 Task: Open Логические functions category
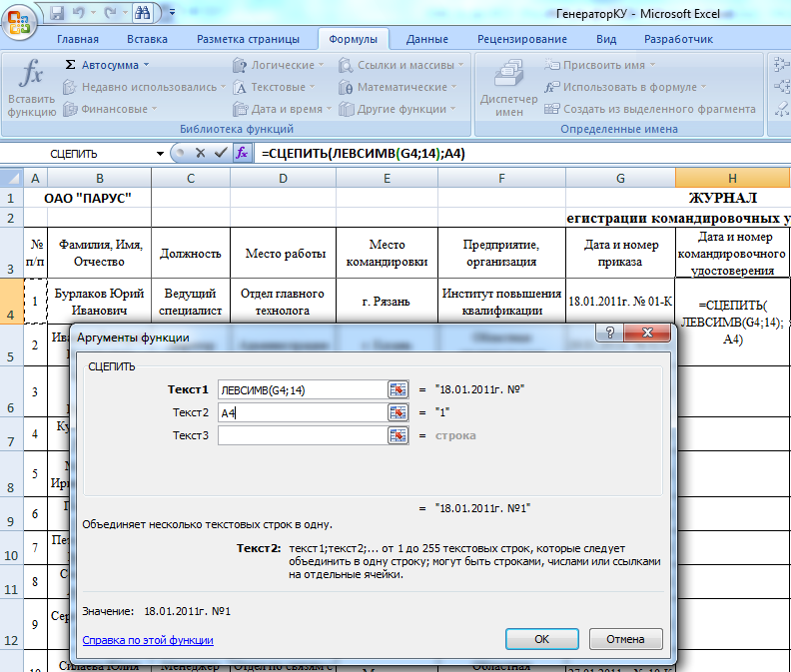[278, 65]
